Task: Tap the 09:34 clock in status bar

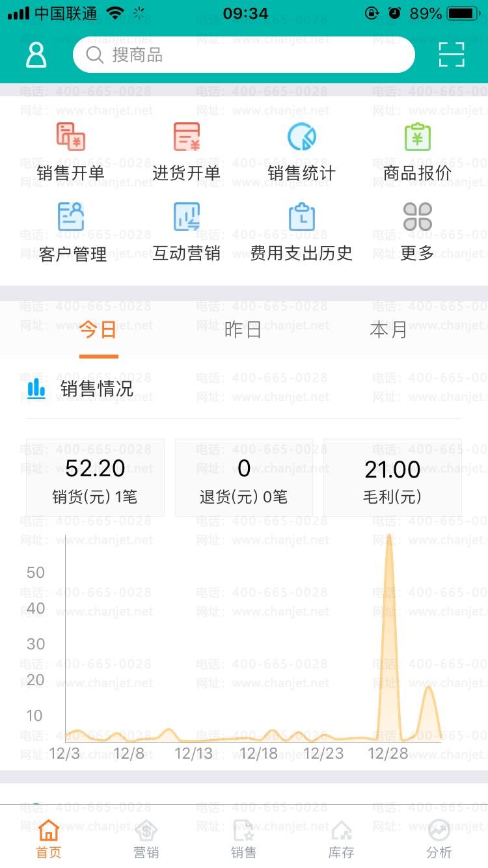Action: 245,13
